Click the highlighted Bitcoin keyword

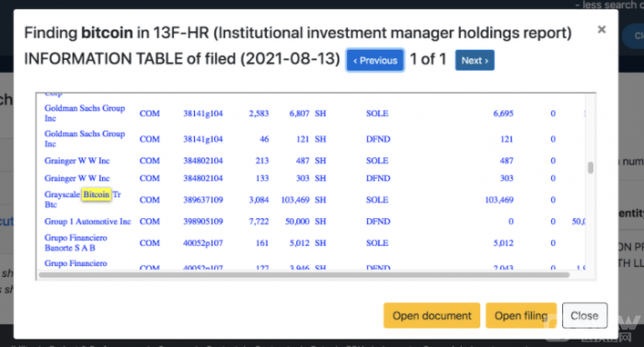pyautogui.click(x=96, y=194)
